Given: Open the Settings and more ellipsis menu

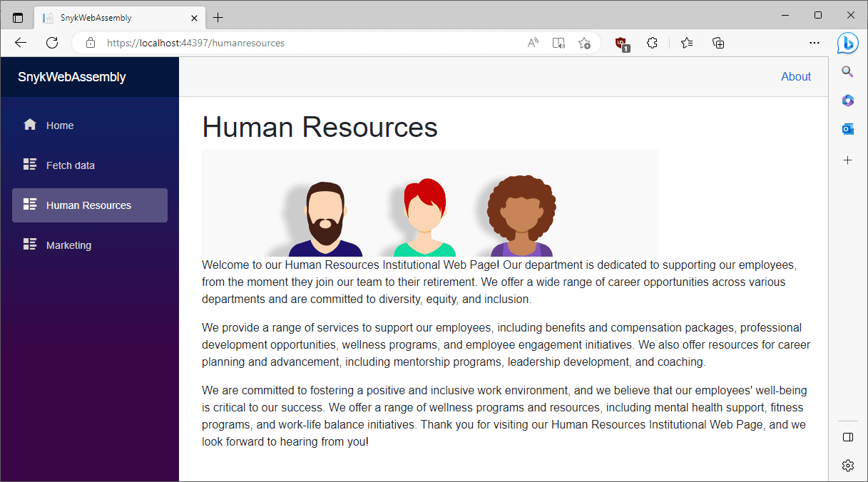Looking at the screenshot, I should [815, 43].
